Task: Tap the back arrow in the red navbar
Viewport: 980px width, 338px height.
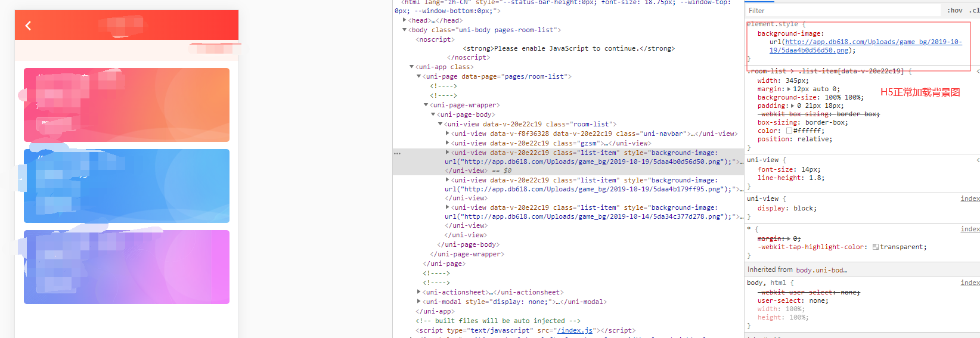Action: coord(28,26)
